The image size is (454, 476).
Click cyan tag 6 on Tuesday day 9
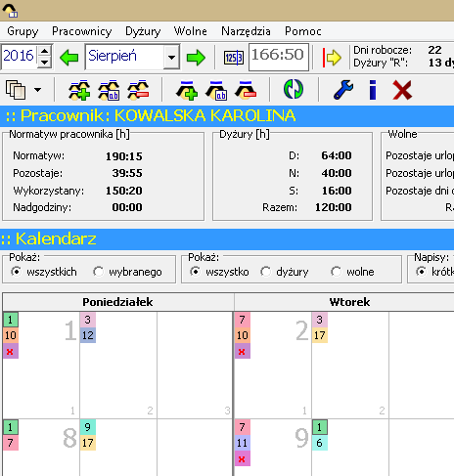tap(320, 443)
